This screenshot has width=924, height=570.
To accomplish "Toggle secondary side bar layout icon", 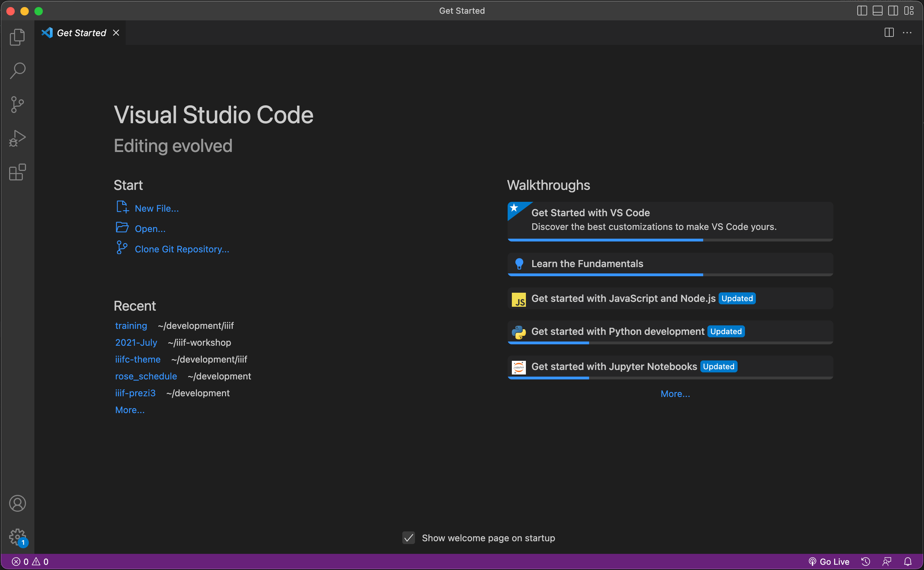I will coord(893,11).
